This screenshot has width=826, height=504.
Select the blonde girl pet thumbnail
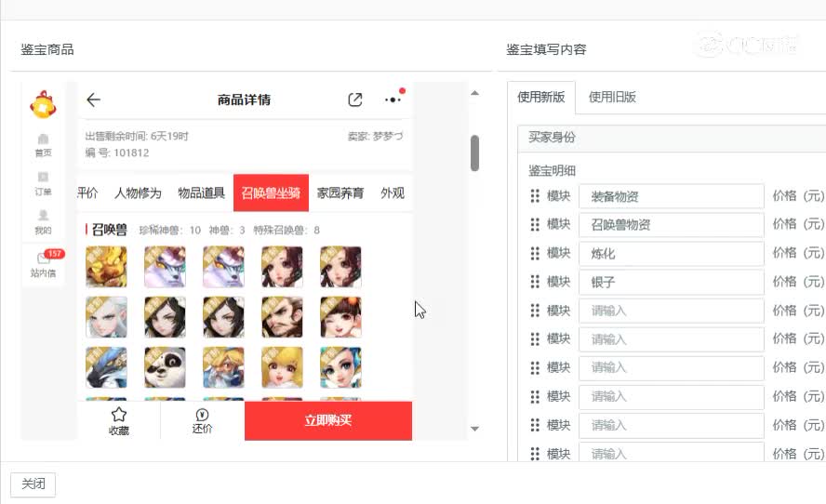point(283,367)
